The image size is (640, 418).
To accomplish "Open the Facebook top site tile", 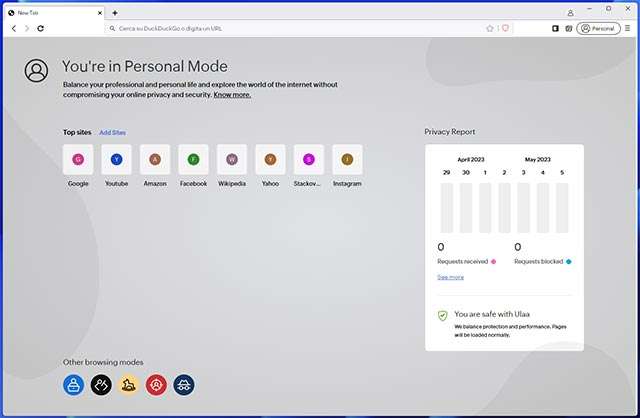I will click(x=193, y=159).
